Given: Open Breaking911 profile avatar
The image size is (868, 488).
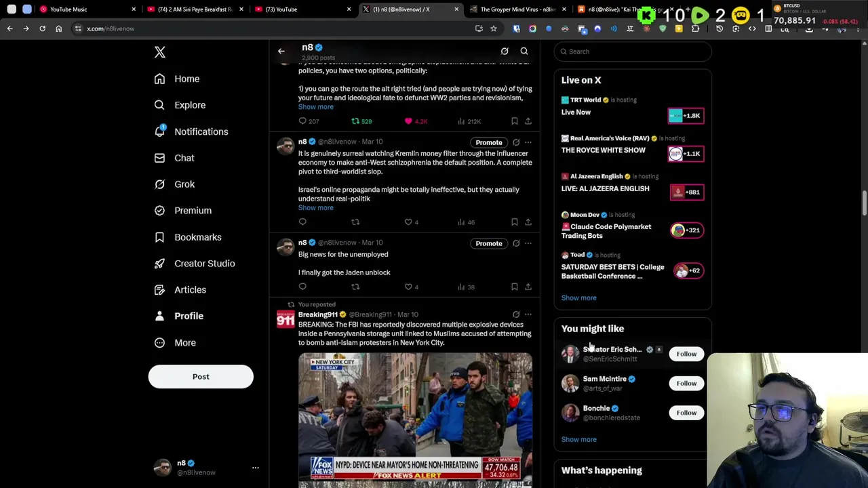Looking at the screenshot, I should coord(285,319).
